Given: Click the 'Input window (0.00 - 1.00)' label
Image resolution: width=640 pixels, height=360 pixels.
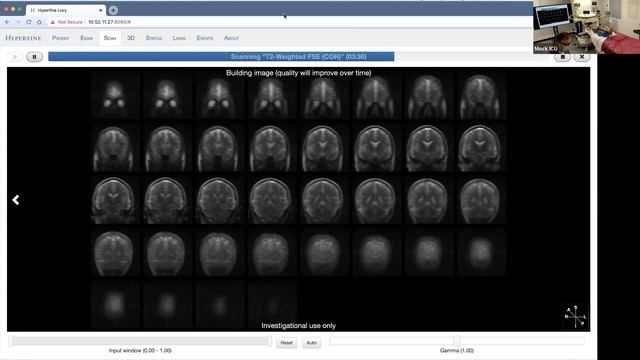Looking at the screenshot, I should point(140,351).
